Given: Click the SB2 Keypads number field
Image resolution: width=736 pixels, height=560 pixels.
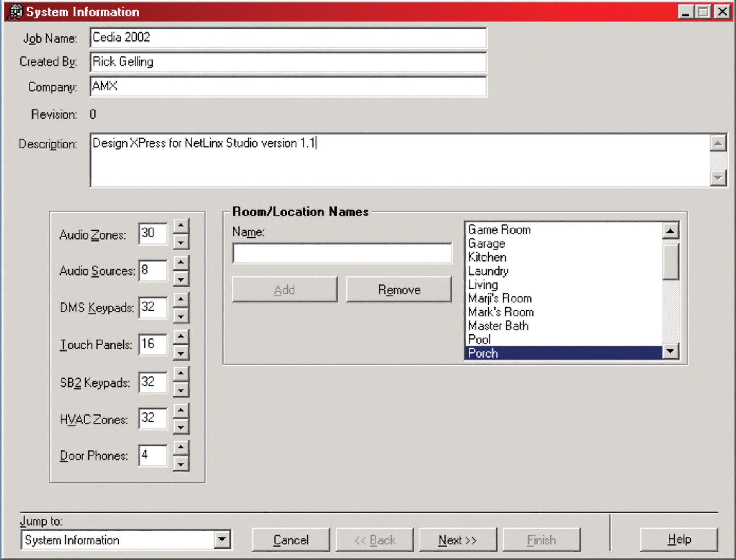Looking at the screenshot, I should point(153,382).
